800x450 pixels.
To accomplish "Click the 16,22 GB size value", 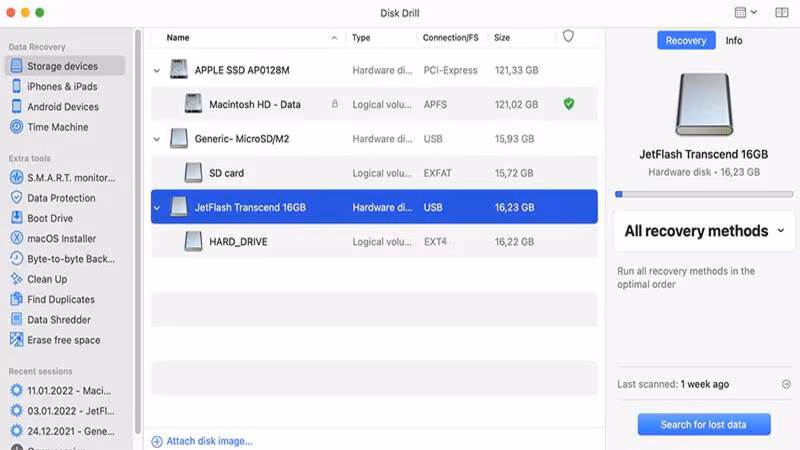I will point(514,242).
